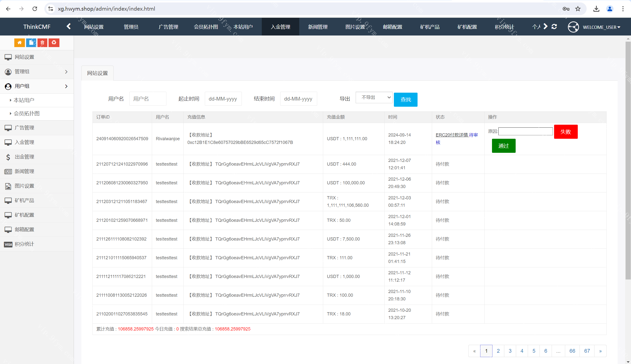Viewport: 631px width, 364px height.
Task: Collapse sidebar with left chevron icon
Action: pyautogui.click(x=69, y=27)
